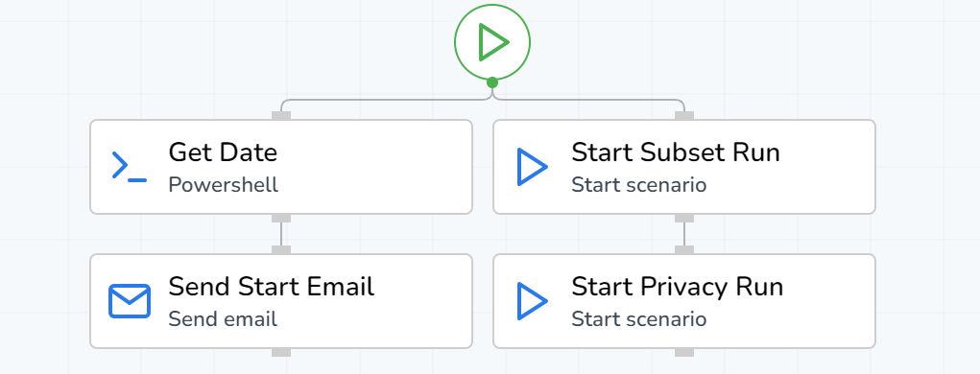Click the output connector port of Start Privacy Run
Image resolution: width=980 pixels, height=374 pixels.
pos(684,352)
